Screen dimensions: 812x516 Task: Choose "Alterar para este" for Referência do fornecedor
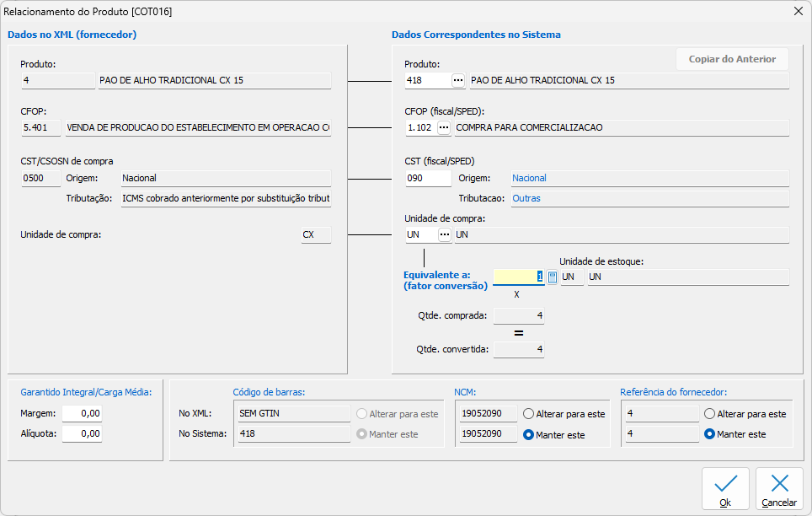709,414
